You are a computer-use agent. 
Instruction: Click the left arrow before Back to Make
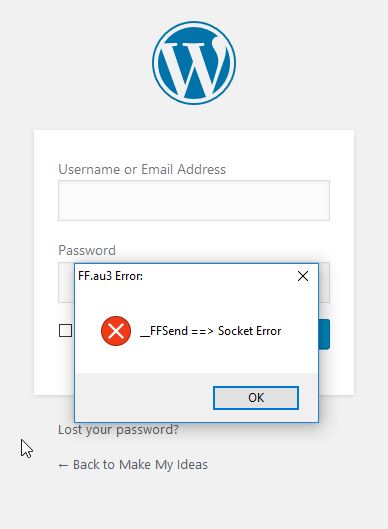tap(63, 466)
